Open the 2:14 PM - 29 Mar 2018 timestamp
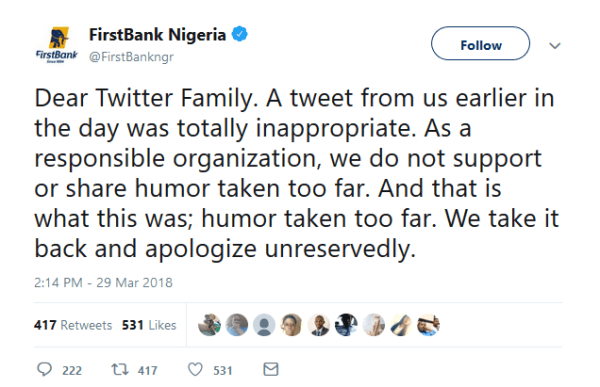 (103, 282)
